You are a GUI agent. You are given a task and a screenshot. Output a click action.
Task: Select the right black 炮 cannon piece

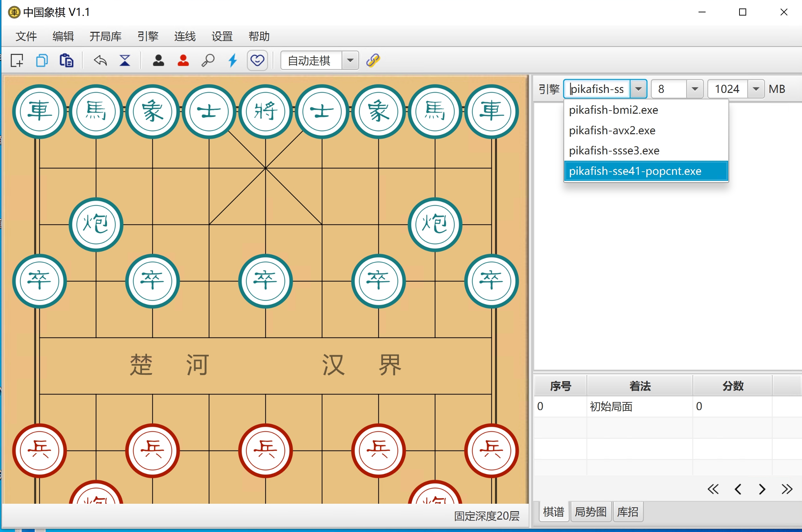pos(435,225)
